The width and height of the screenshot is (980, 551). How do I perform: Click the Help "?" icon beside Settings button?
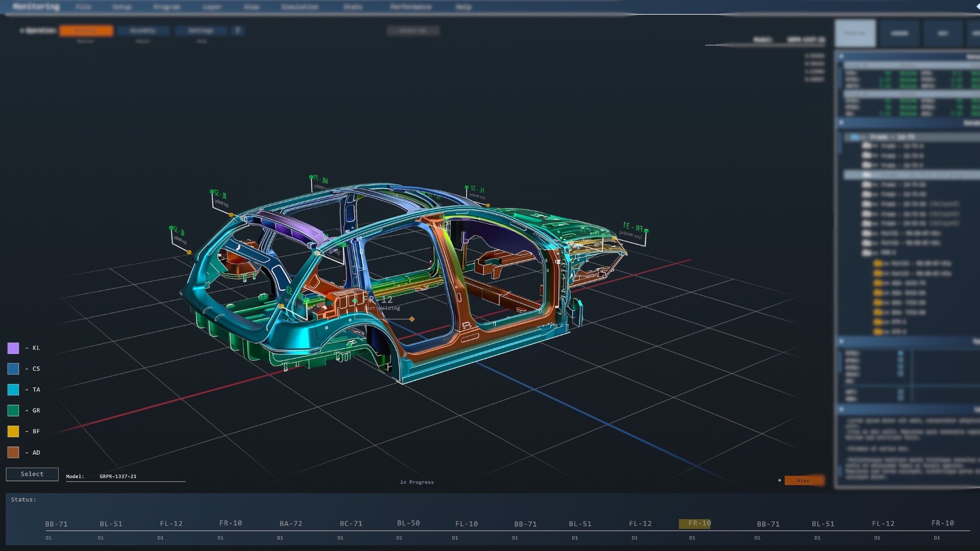238,31
